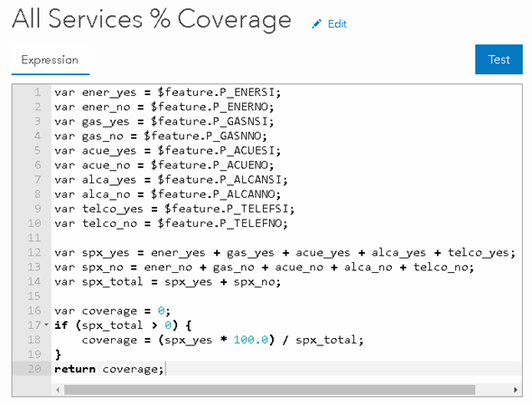Click the line with $feature.P_TELEFSI
This screenshot has height=404, width=532.
pyautogui.click(x=174, y=209)
